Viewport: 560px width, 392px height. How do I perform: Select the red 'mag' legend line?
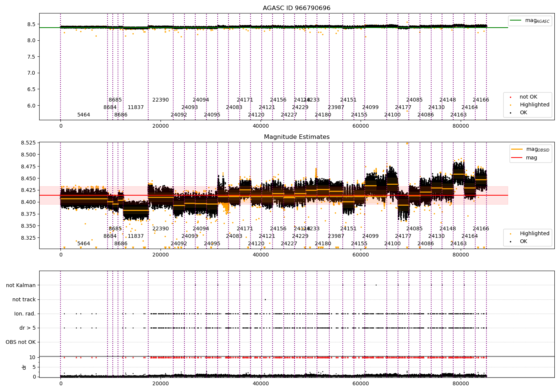(x=517, y=158)
